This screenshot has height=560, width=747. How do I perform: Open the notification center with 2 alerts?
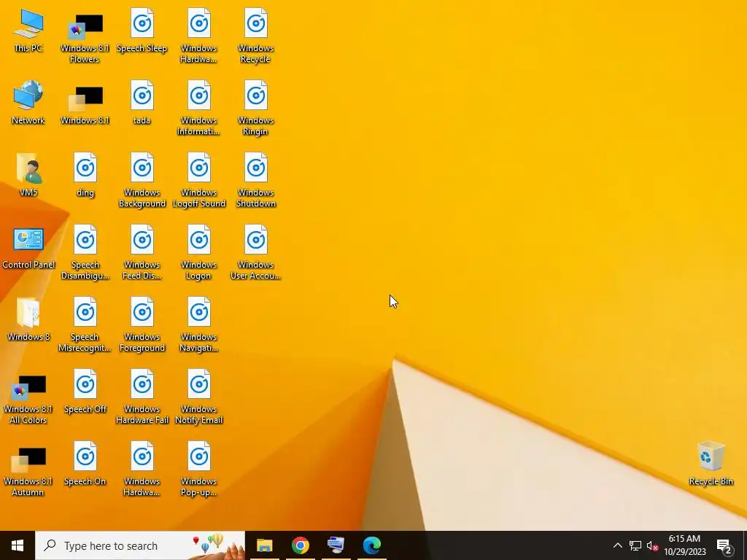(x=724, y=545)
